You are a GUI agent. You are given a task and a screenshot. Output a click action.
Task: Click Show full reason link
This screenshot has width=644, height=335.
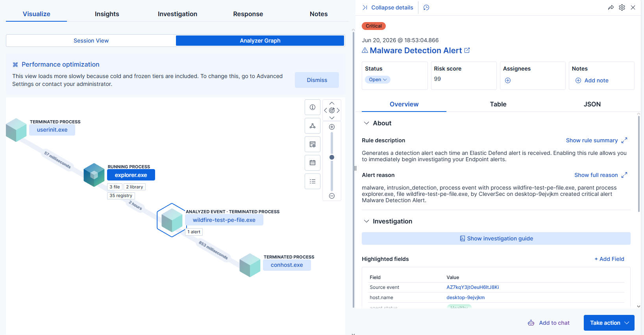pyautogui.click(x=596, y=175)
